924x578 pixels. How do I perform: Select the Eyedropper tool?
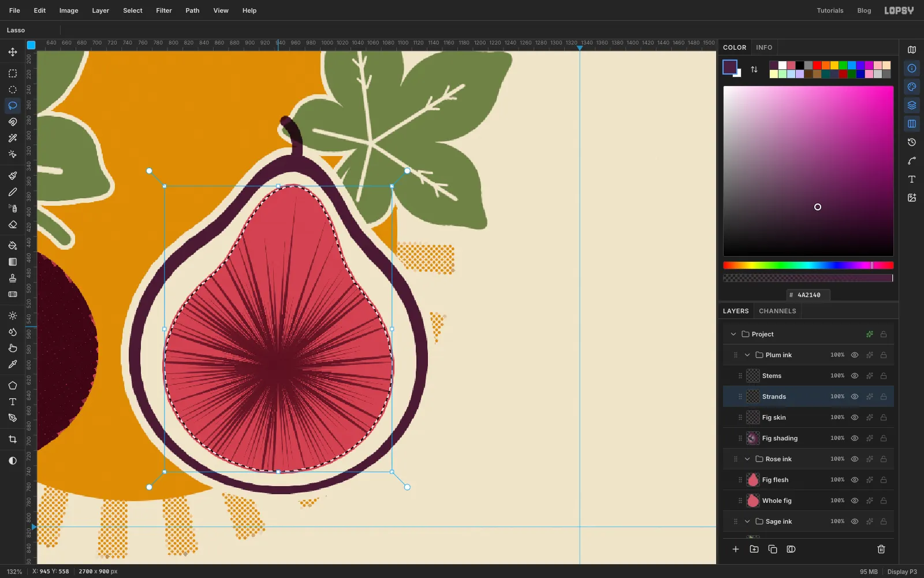[x=13, y=364]
